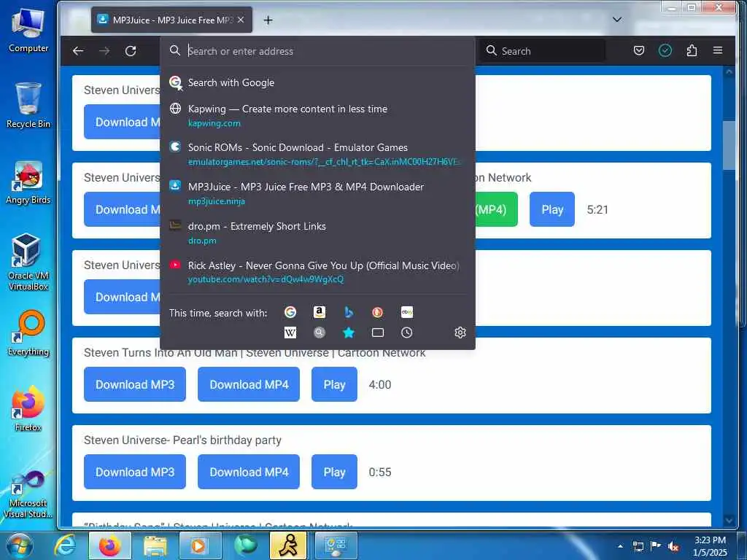
Task: Open Everything search desktop icon
Action: tap(28, 333)
